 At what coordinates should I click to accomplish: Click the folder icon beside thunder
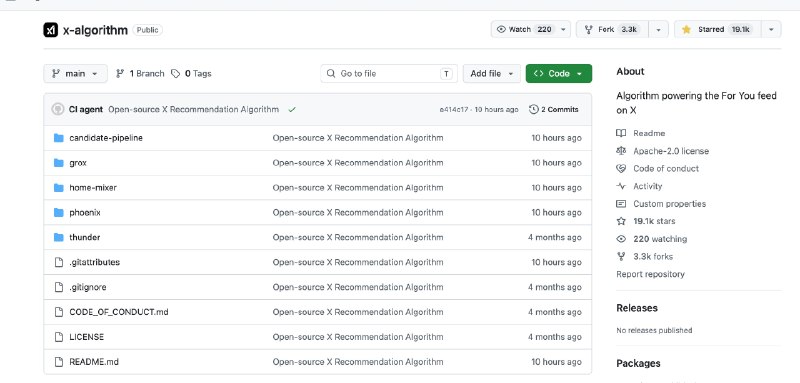59,237
